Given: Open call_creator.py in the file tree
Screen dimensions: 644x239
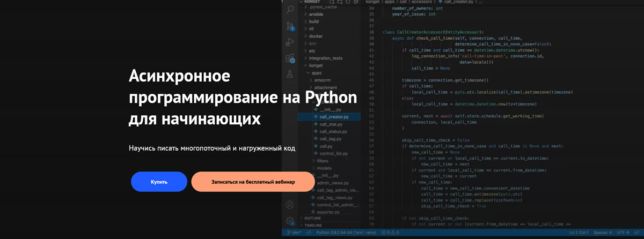Looking at the screenshot, I should pos(329,117).
